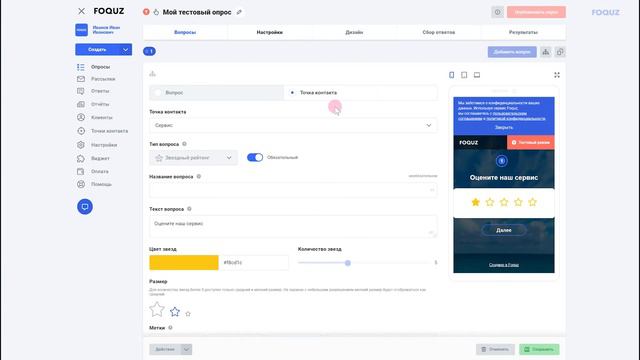Switch the preview to the desktop view
The width and height of the screenshot is (640, 360).
click(477, 75)
